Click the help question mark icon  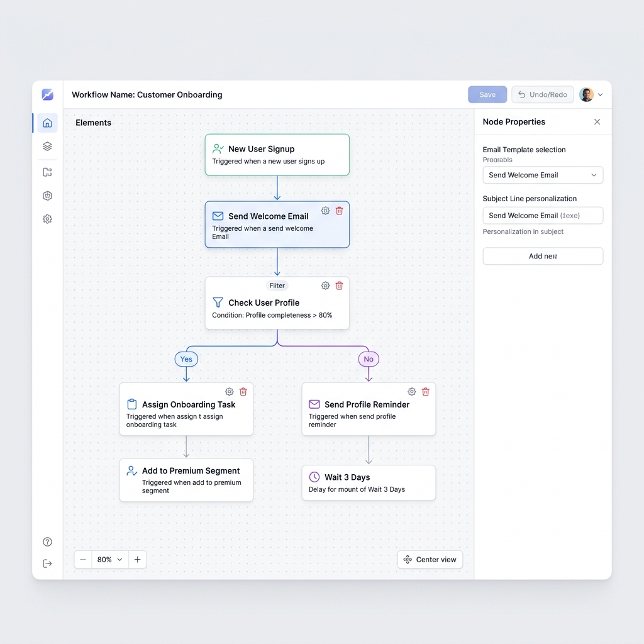[47, 541]
